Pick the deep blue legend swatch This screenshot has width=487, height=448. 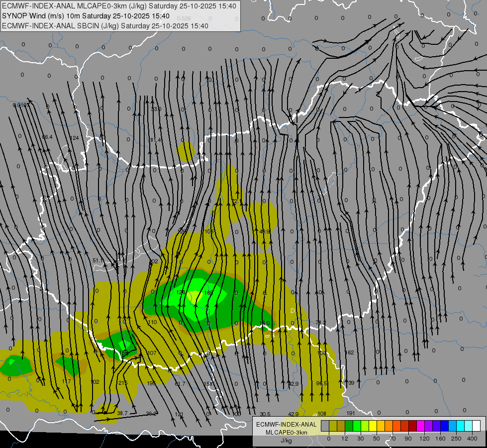coord(444,426)
